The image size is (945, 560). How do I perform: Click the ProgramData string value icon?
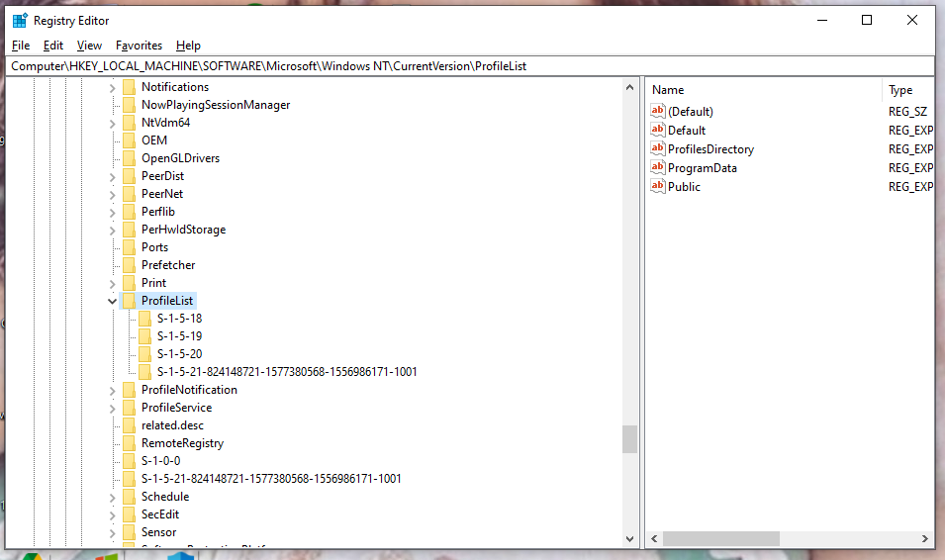pyautogui.click(x=657, y=167)
